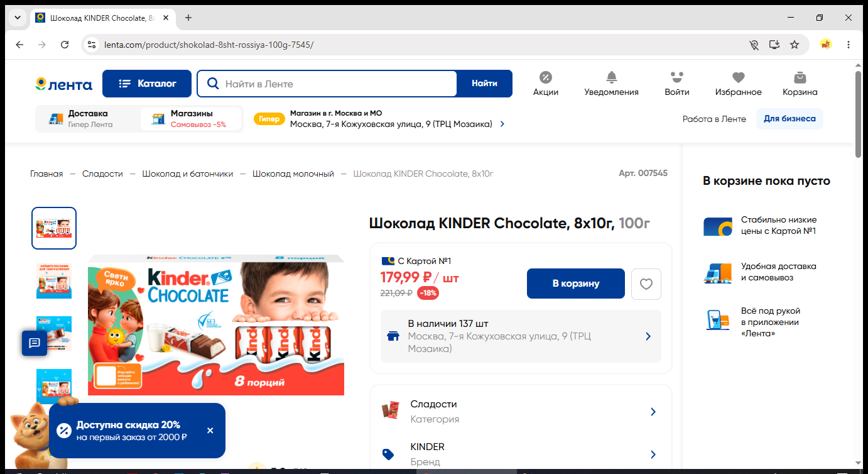Click the page vertical scrollbar
868x474 pixels.
pyautogui.click(x=858, y=113)
